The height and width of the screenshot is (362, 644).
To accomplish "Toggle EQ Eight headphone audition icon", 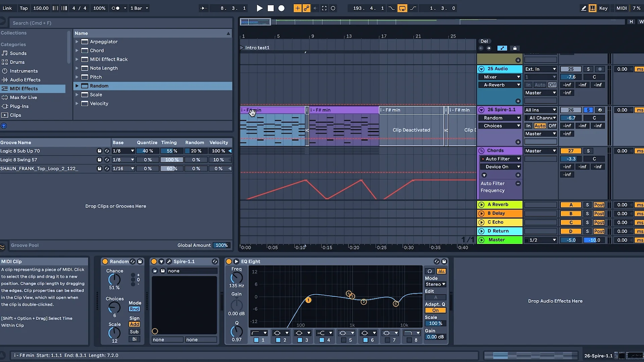I will [x=430, y=271].
